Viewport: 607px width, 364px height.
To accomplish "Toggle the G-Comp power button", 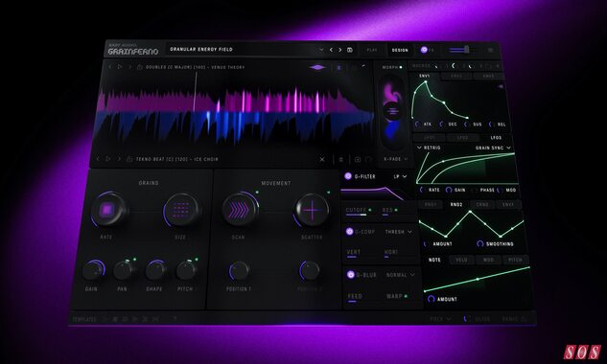I will tap(349, 231).
